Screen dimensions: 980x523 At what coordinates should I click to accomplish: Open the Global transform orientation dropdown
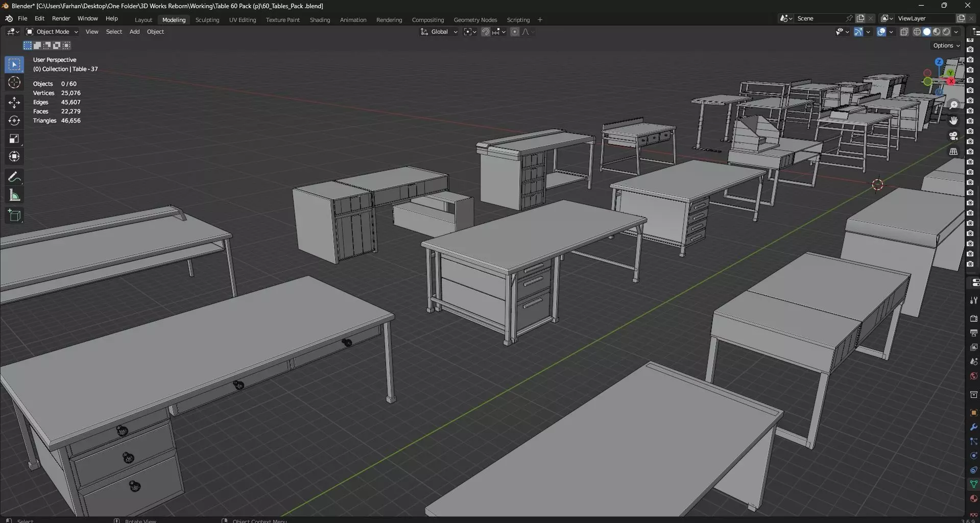tap(439, 32)
